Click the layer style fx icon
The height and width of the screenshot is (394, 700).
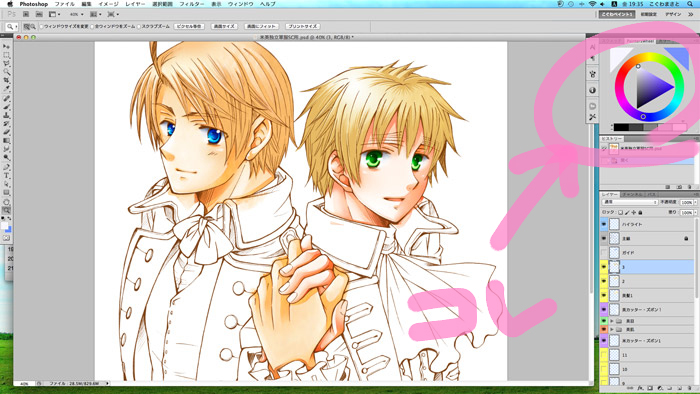click(x=640, y=389)
